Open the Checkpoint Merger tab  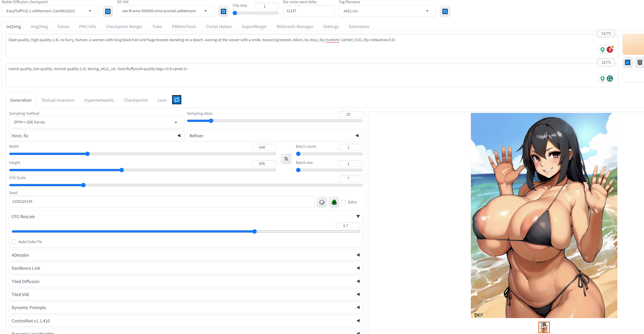(x=124, y=26)
